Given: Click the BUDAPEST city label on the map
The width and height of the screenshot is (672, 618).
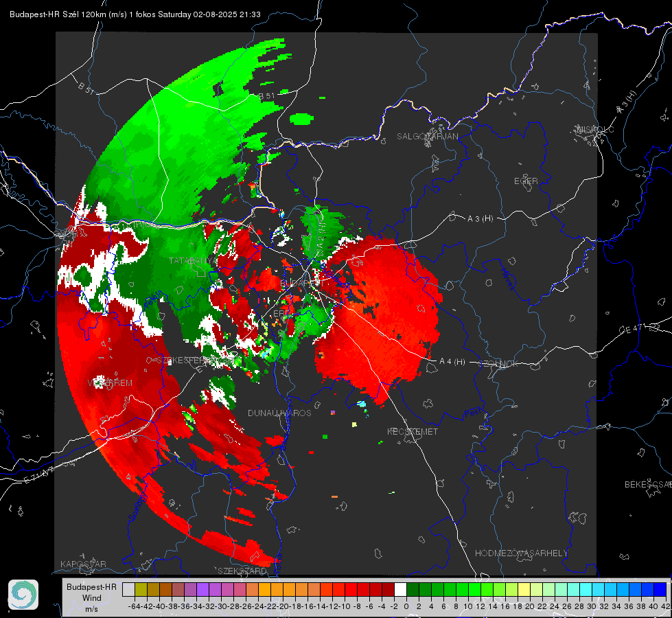Looking at the screenshot, I should point(302,284).
